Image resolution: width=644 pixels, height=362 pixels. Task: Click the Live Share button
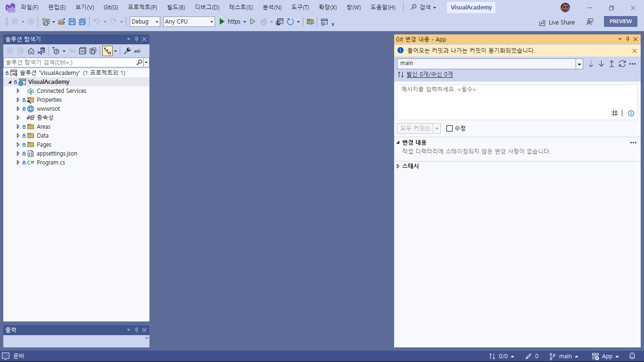(557, 22)
